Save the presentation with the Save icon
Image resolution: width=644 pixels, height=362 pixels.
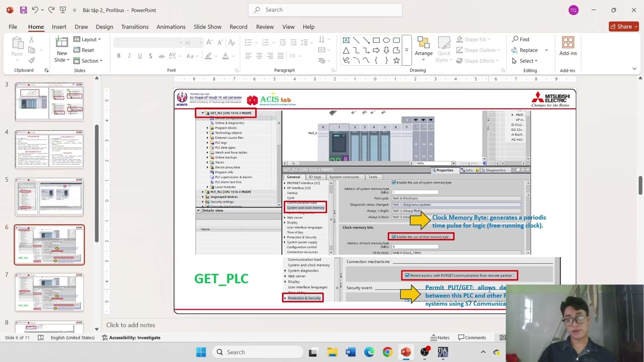coord(23,10)
